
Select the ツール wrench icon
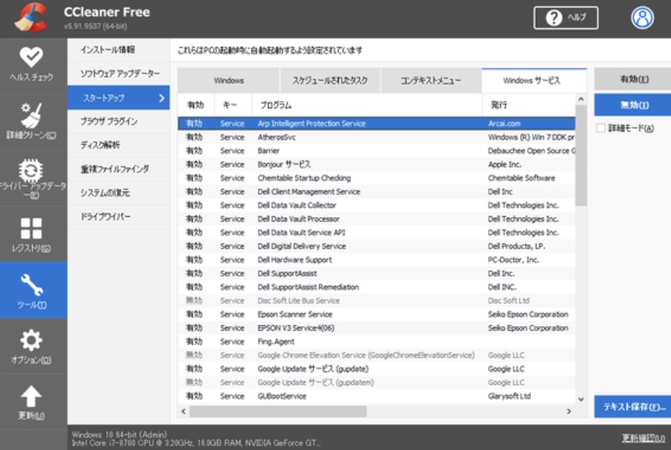click(31, 284)
